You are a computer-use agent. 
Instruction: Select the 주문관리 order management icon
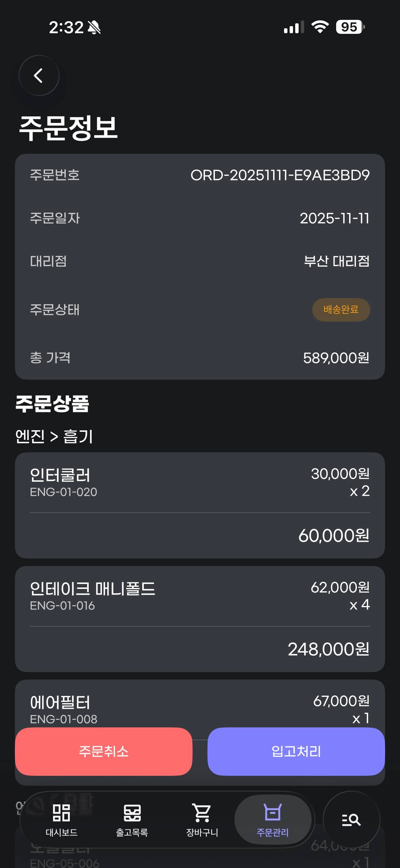point(272,813)
